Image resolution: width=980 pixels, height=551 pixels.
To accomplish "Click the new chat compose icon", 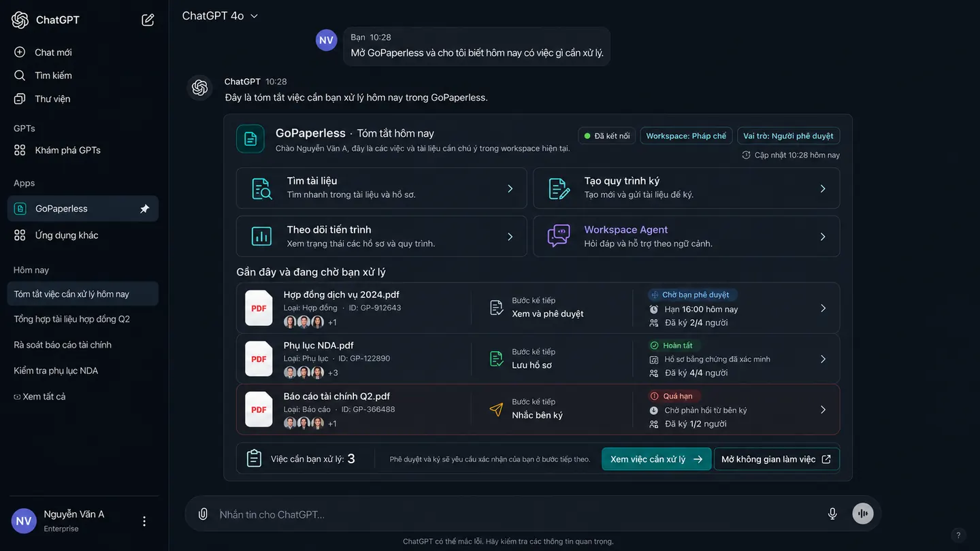I will click(x=148, y=20).
